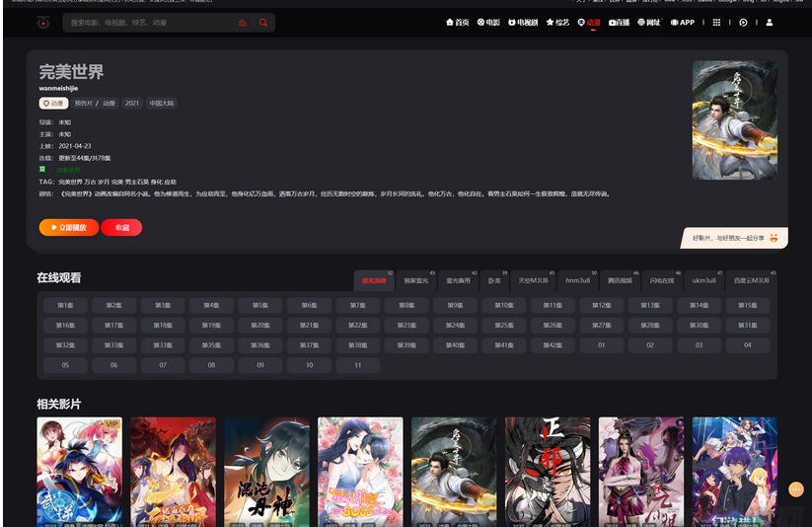The height and width of the screenshot is (527, 812).
Task: Select the 独家蓝光 source tab
Action: [x=415, y=280]
